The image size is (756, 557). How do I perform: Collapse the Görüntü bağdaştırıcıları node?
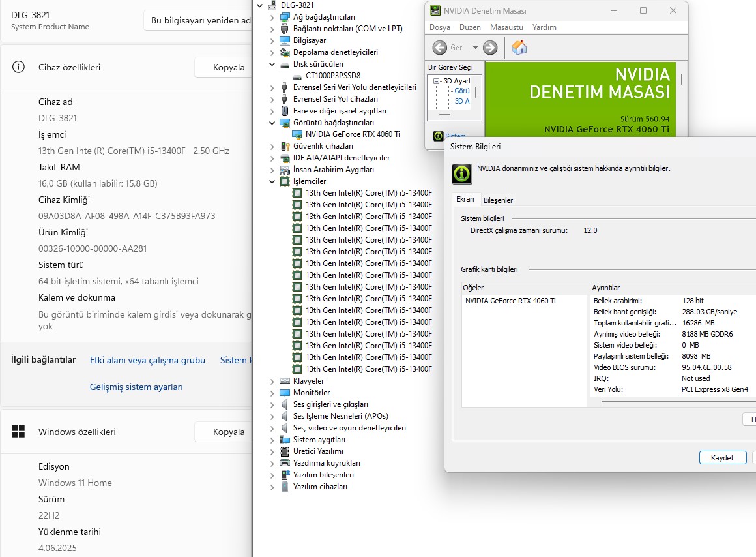[x=272, y=123]
